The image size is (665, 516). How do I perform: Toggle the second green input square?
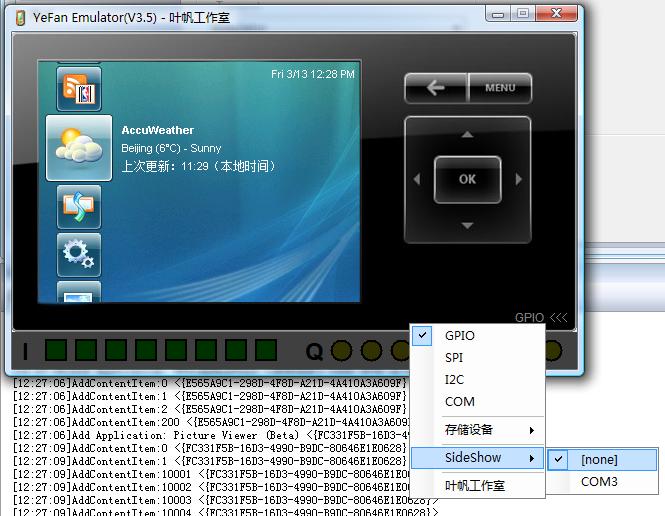[x=86, y=350]
